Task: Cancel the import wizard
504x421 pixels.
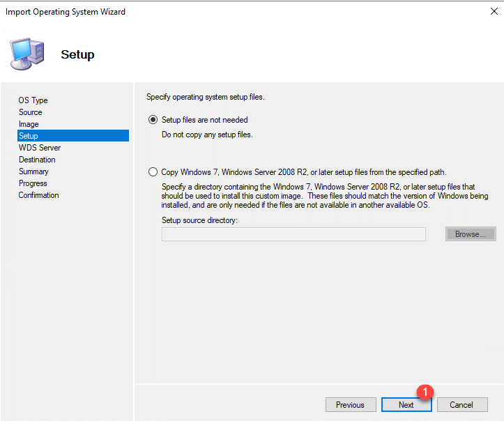Action: click(x=461, y=405)
